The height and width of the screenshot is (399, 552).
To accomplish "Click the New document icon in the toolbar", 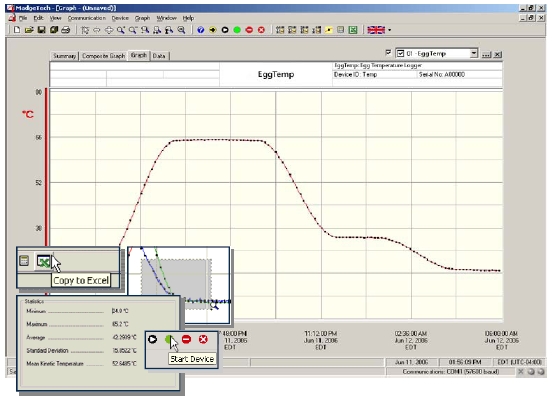I will (17, 30).
